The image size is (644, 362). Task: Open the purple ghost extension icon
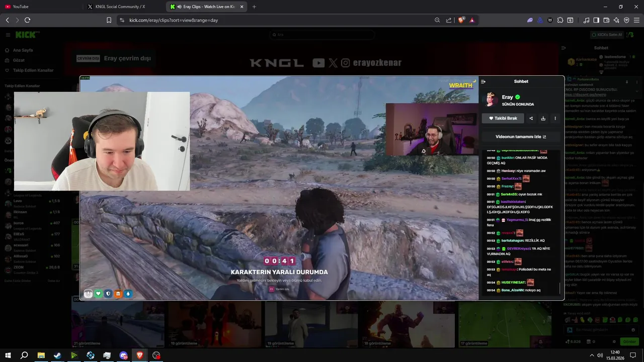(x=530, y=20)
